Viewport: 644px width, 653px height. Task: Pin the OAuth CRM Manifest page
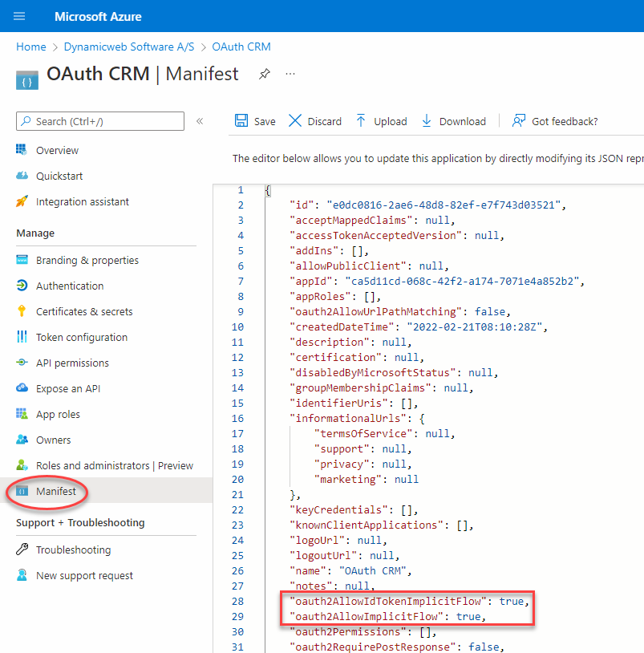(264, 74)
